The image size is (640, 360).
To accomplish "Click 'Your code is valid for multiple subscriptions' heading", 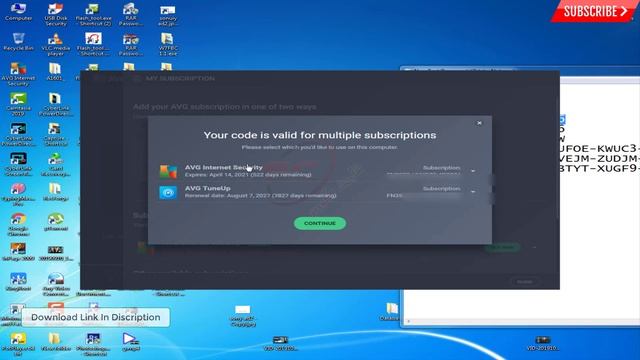I will pos(320,135).
